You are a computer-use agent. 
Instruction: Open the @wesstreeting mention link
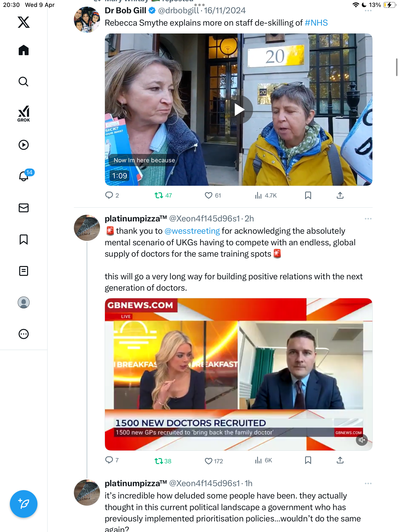click(192, 231)
